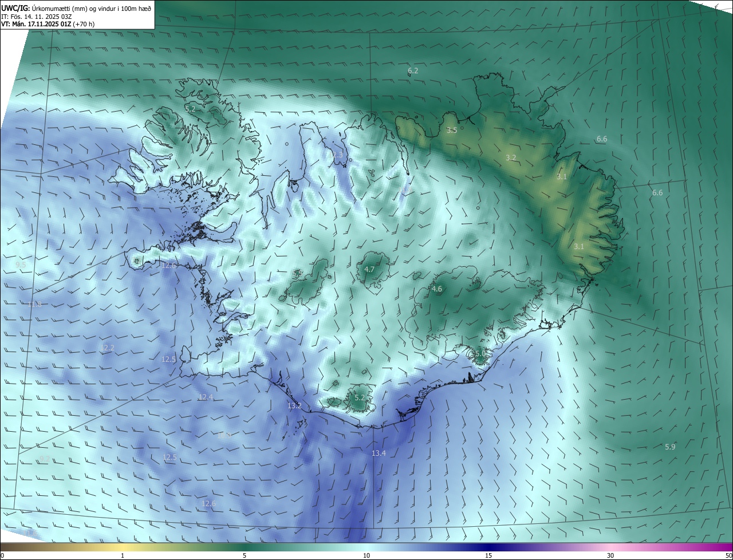Click the 9.5 value on the map
Viewport: 733px width, 560px height.
(21, 265)
